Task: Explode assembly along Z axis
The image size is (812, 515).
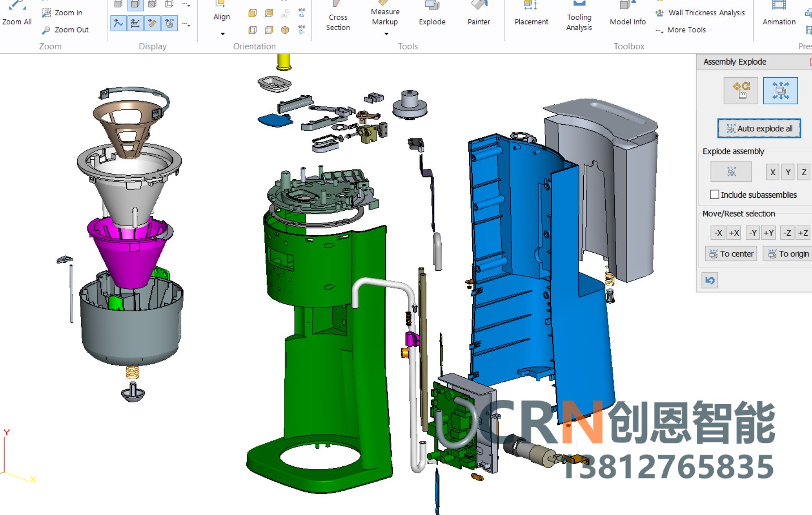Action: click(x=804, y=172)
